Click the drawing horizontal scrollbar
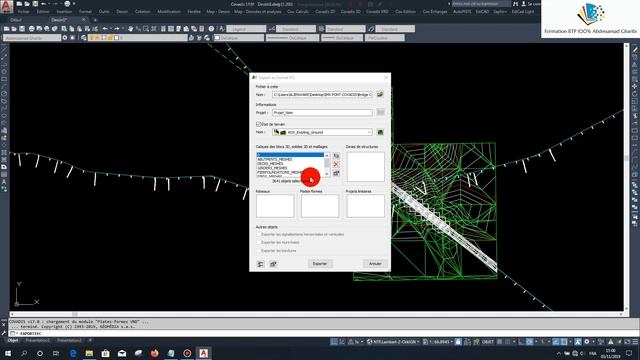The width and height of the screenshot is (640, 360). (x=317, y=314)
